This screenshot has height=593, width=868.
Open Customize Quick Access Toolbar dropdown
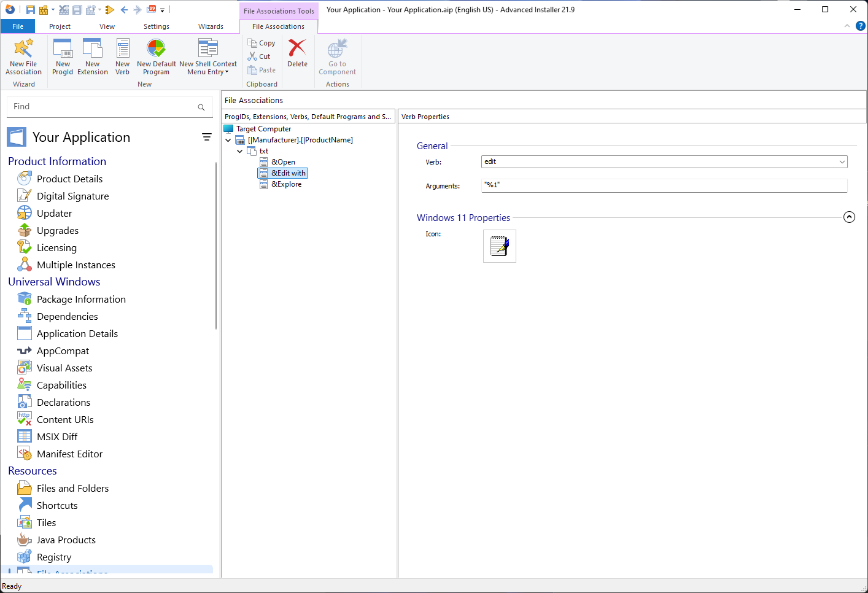tap(163, 10)
